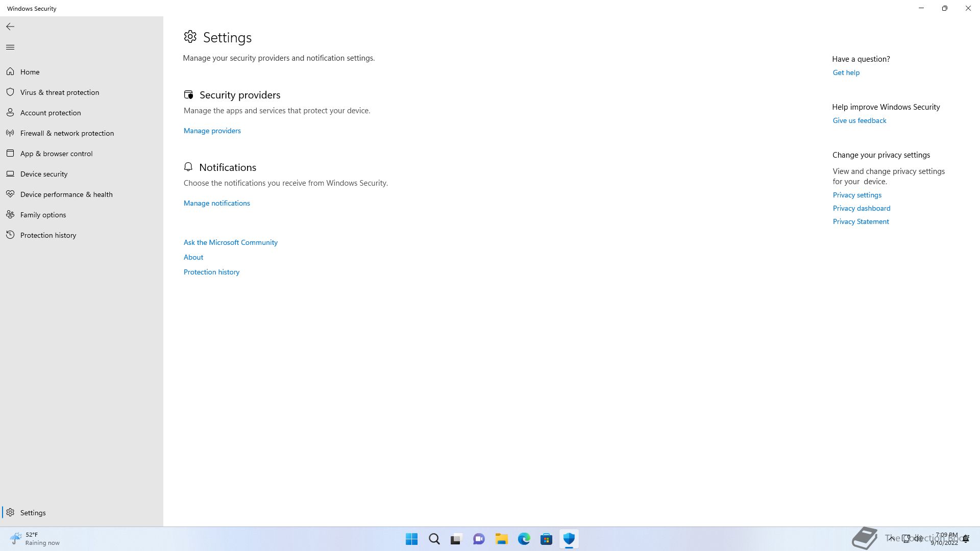
Task: Open Home in the sidebar
Action: [x=30, y=72]
